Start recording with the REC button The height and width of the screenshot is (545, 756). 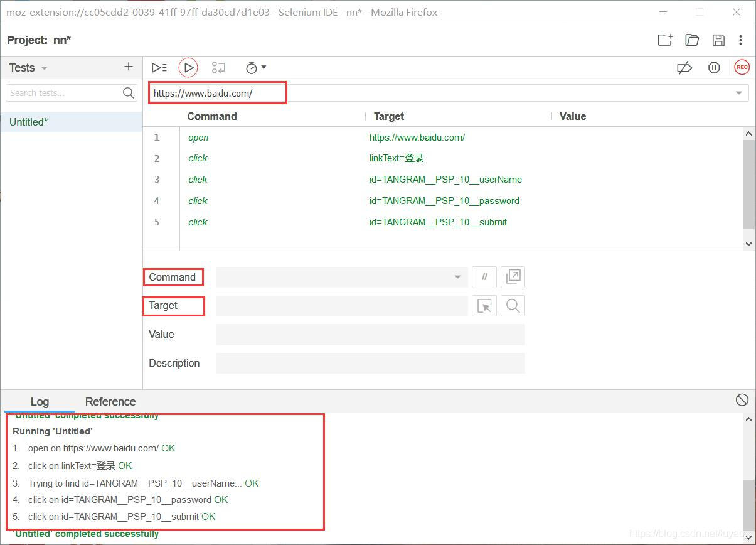click(742, 67)
